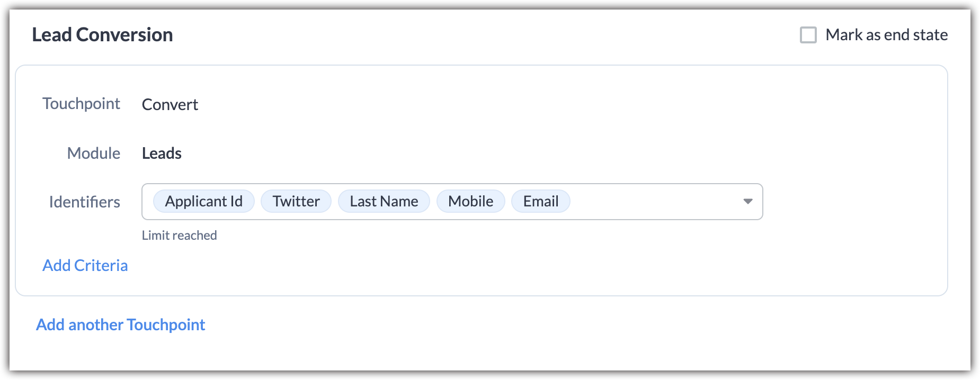The image size is (980, 380).
Task: Click the Leads module value
Action: tap(162, 153)
